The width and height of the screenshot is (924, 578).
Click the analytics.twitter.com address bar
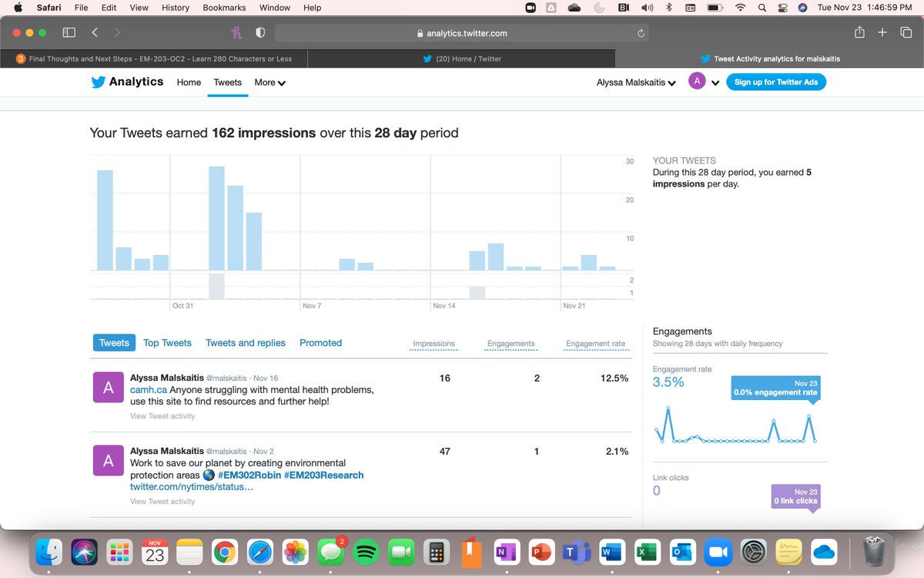click(461, 33)
